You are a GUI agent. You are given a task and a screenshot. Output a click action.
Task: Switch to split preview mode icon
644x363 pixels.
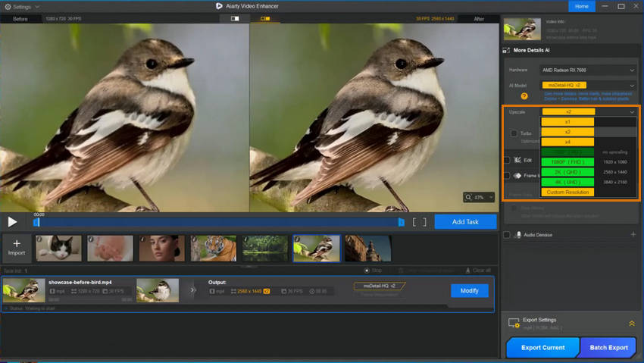coord(235,18)
